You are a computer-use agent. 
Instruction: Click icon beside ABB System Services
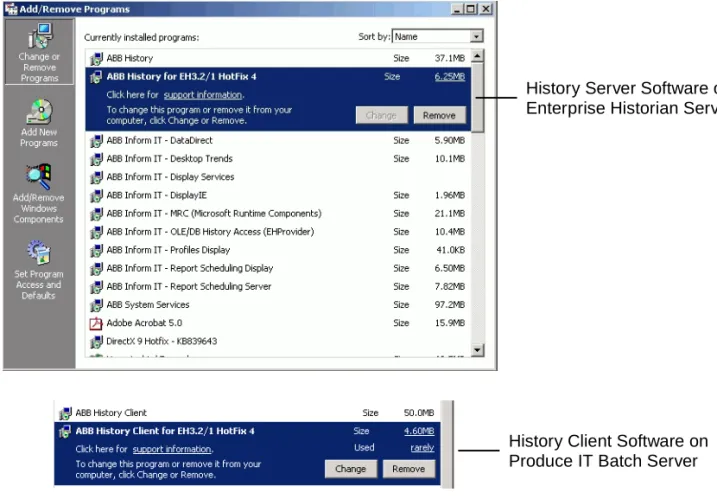[x=96, y=305]
